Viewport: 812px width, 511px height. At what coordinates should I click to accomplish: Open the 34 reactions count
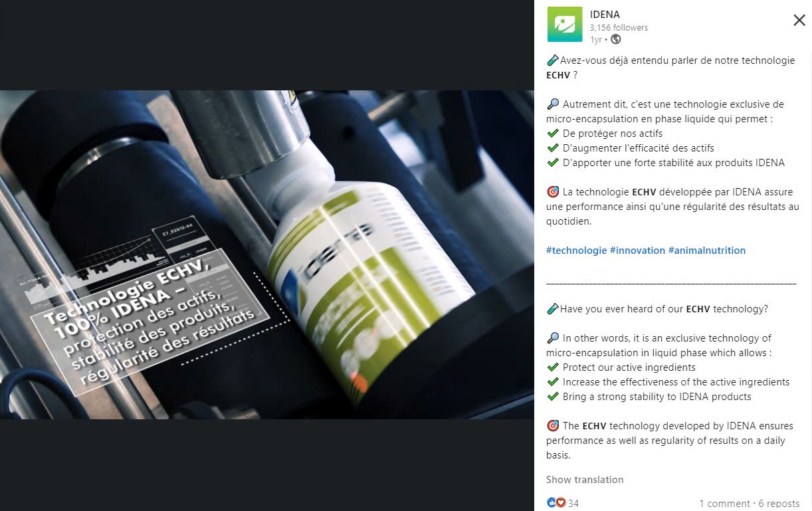(x=573, y=504)
